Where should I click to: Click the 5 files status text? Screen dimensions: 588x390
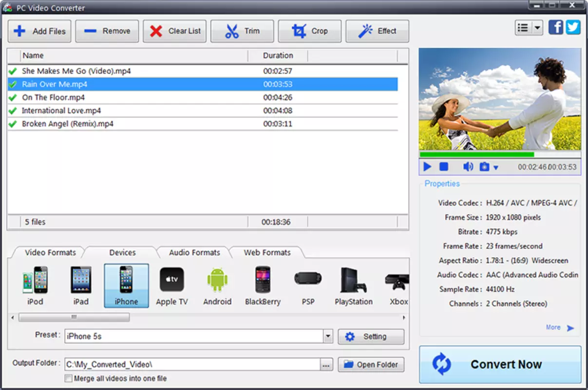point(35,222)
